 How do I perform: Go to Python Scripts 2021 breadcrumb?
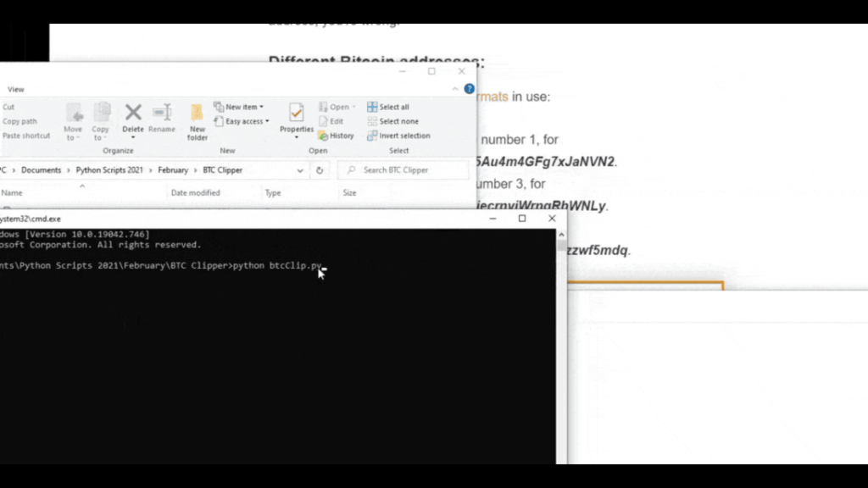click(109, 169)
